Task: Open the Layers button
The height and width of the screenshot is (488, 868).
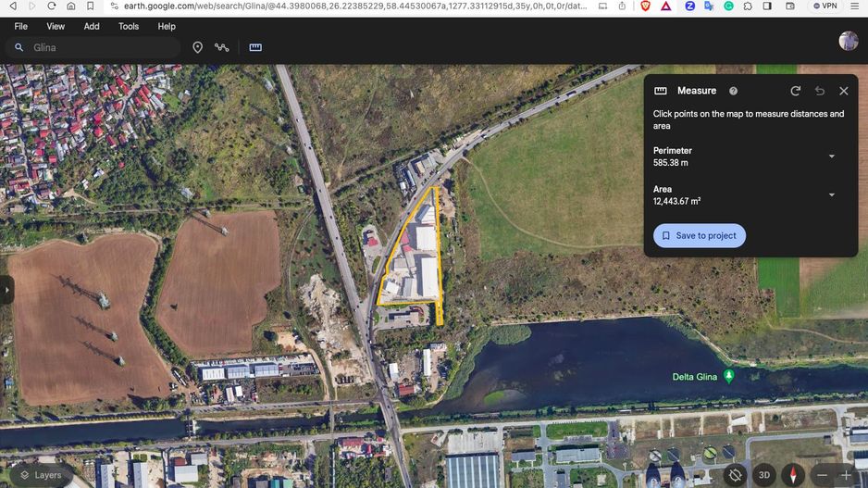Action: (41, 475)
